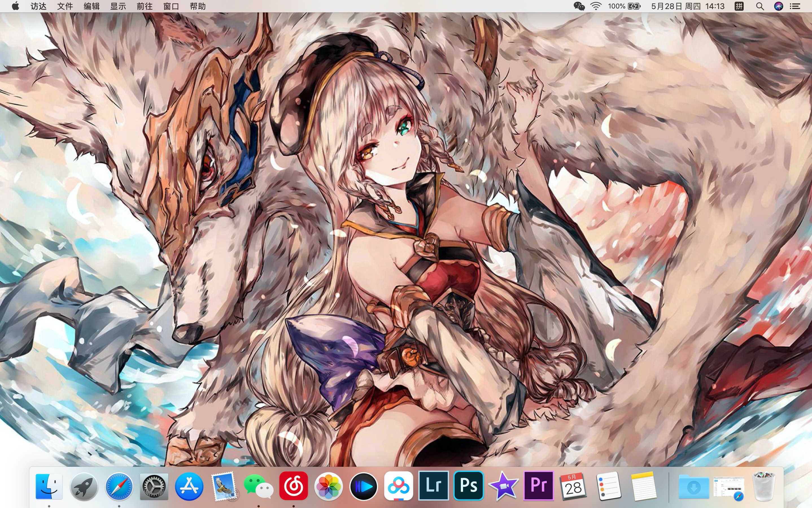
Task: Open the 编辑 menu
Action: [x=91, y=6]
